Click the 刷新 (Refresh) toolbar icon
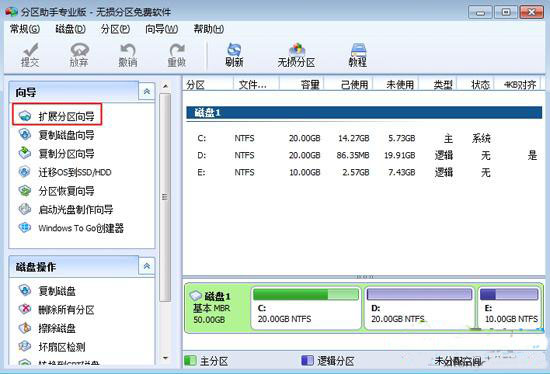Image resolution: width=550 pixels, height=374 pixels. tap(234, 55)
